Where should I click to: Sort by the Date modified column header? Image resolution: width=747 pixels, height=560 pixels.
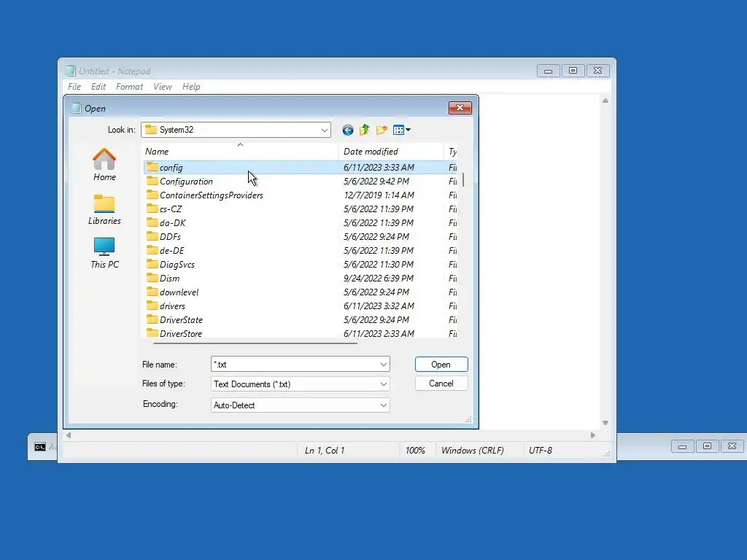[x=391, y=152]
